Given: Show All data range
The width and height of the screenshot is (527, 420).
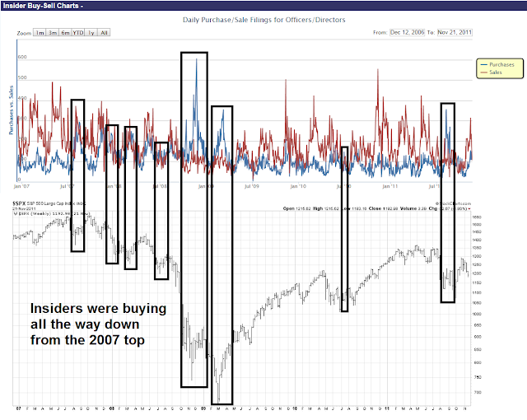Looking at the screenshot, I should [x=104, y=33].
